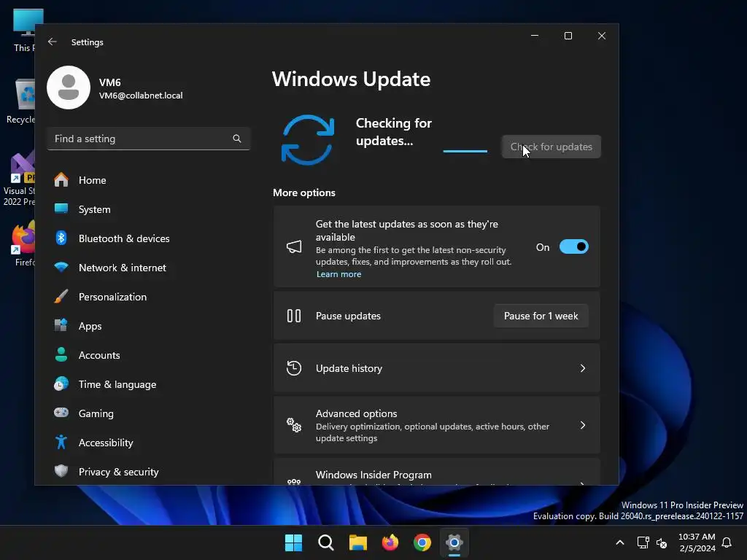
Task: Click the pause icon beside Pause updates
Action: tap(294, 316)
